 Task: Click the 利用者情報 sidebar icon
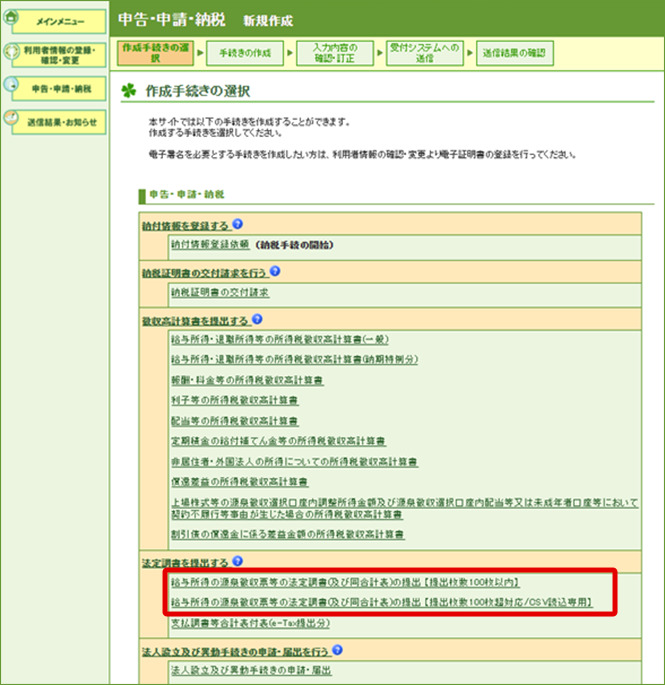click(x=10, y=52)
